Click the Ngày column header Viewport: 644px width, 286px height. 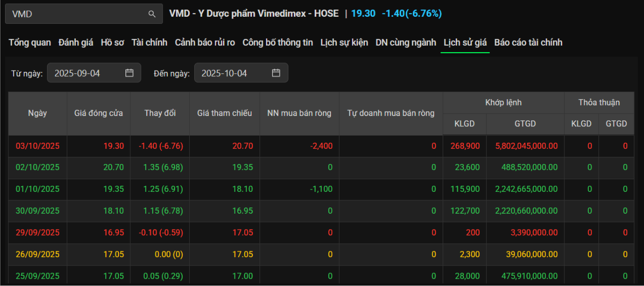coord(37,113)
